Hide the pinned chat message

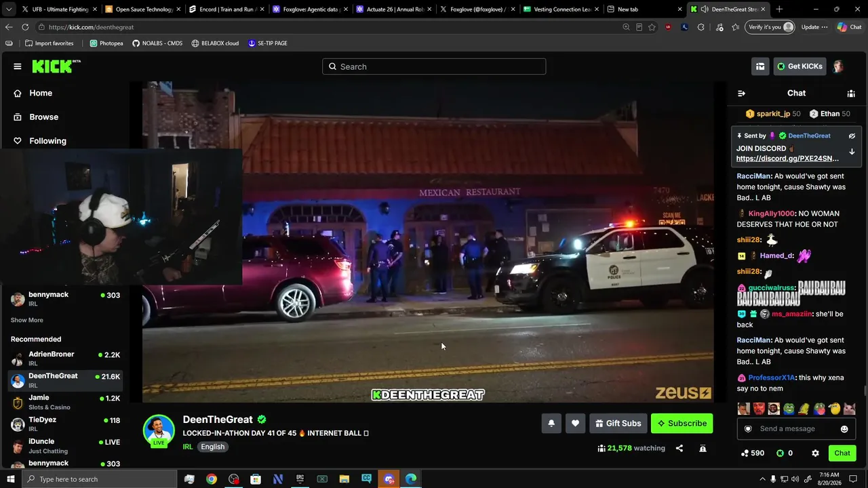(x=852, y=136)
